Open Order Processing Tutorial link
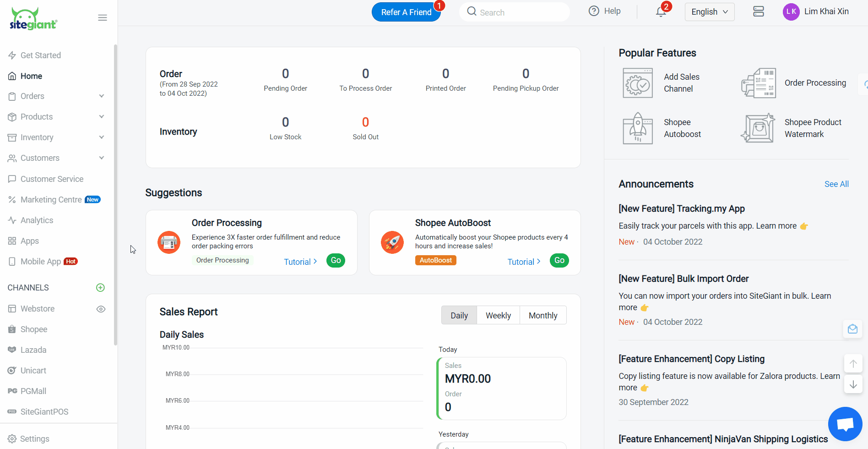Screen dimensions: 868x449 click(x=300, y=262)
